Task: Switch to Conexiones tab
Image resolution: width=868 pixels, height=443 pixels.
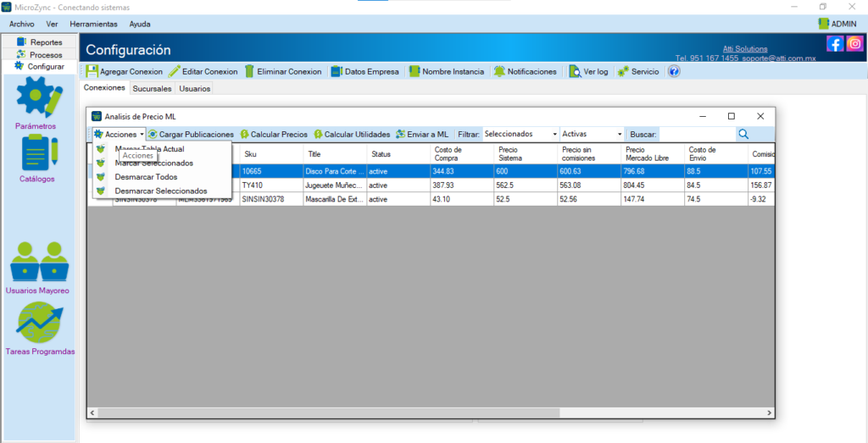Action: (x=104, y=88)
